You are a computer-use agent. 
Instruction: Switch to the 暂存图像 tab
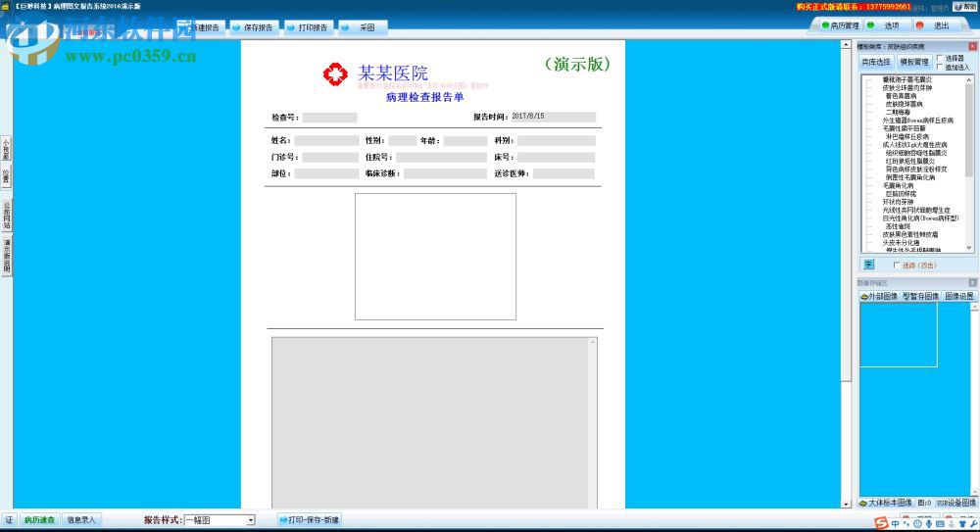(920, 296)
